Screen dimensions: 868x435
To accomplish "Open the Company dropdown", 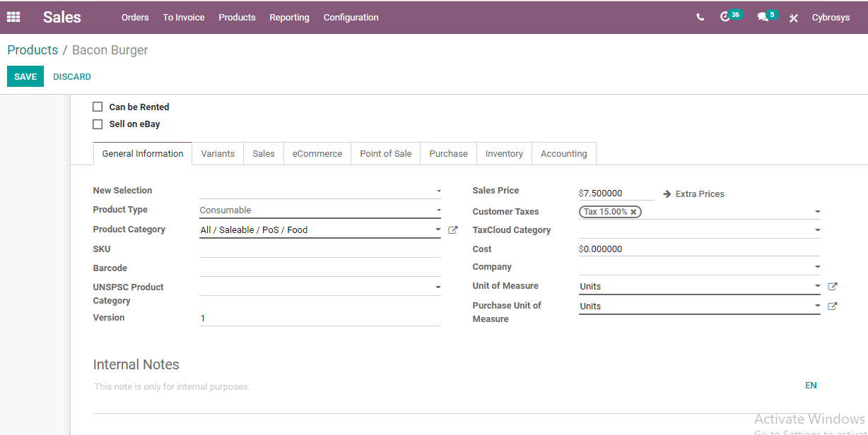I will coord(699,267).
